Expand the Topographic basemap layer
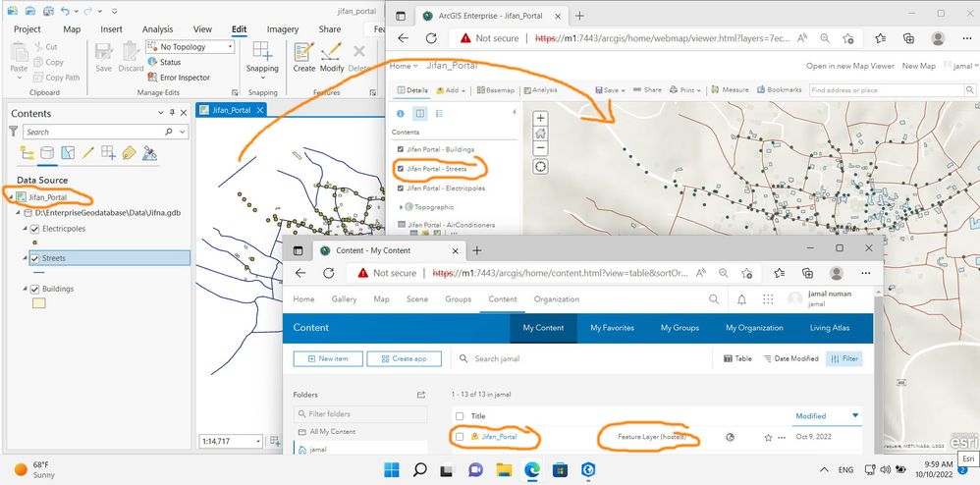980x485 pixels. click(x=402, y=207)
